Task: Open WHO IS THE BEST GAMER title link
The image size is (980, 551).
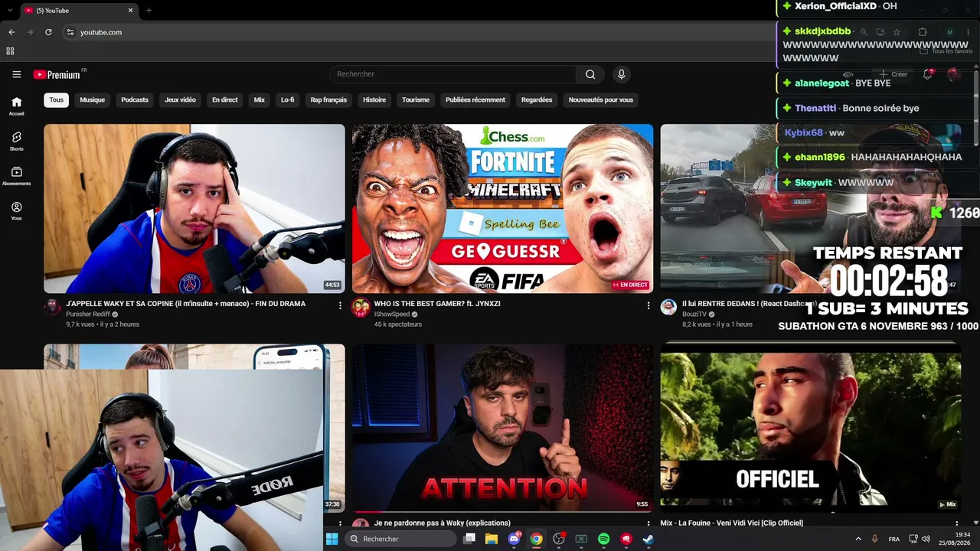Action: (x=437, y=304)
